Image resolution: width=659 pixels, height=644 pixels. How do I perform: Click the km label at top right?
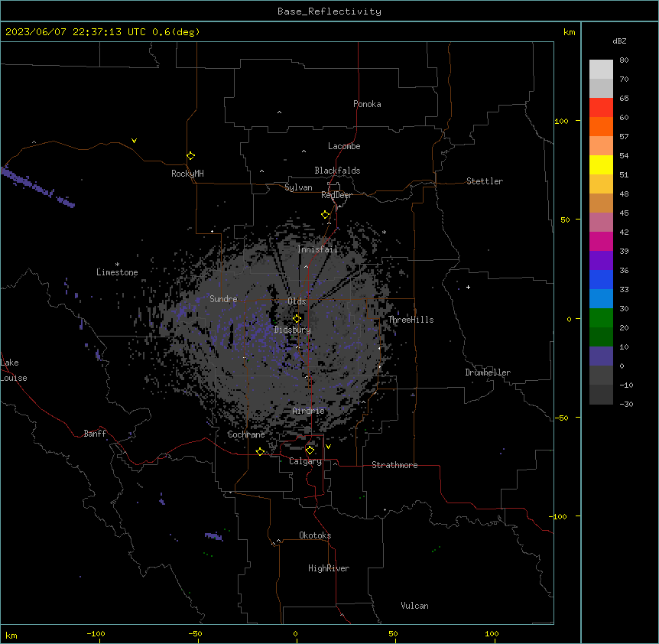570,32
